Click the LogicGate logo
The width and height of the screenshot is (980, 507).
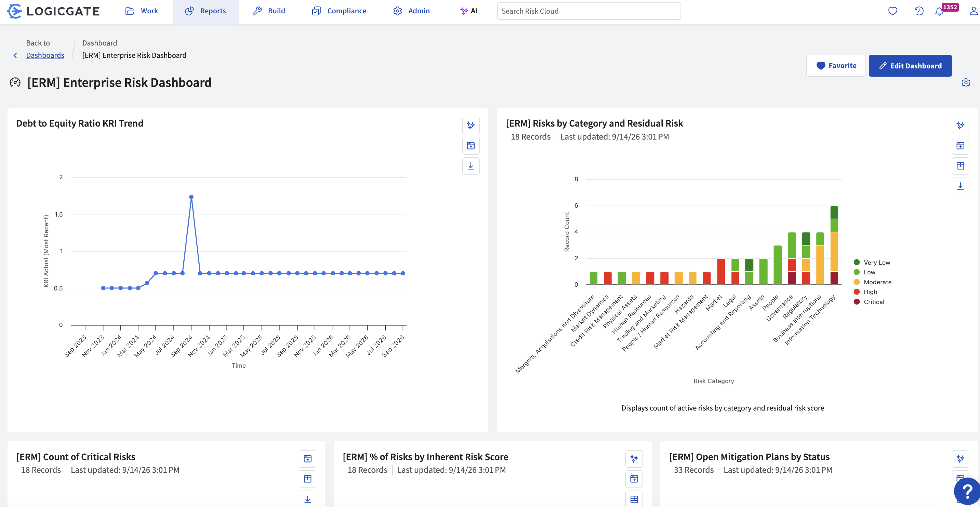pyautogui.click(x=54, y=11)
